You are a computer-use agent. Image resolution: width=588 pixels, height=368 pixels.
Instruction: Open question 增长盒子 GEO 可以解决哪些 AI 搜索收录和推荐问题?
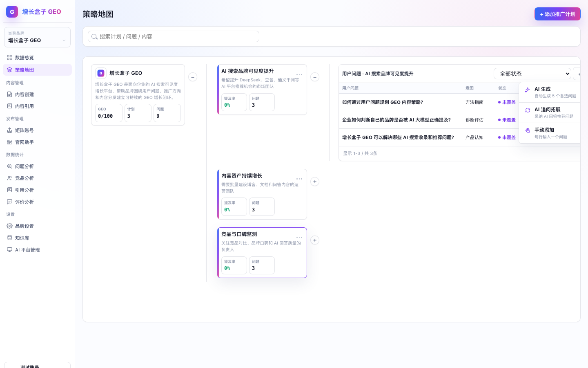coord(398,137)
